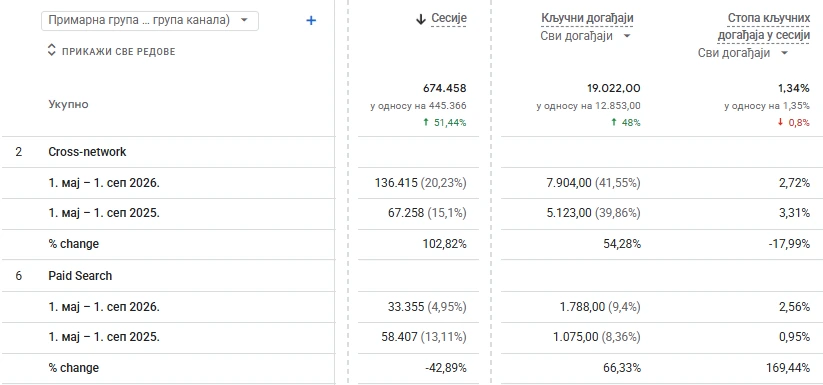Viewport: 823px width, 385px height.
Task: Click the 48% key events increase indicator
Action: 625,123
